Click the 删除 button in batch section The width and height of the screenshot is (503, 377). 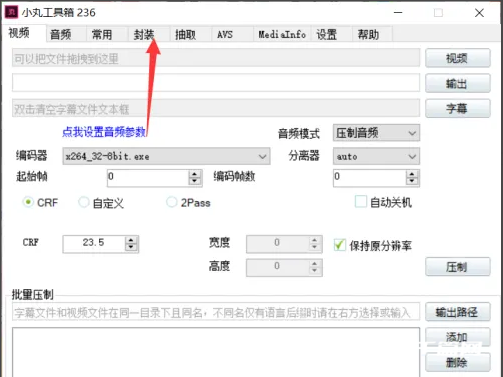(x=458, y=362)
